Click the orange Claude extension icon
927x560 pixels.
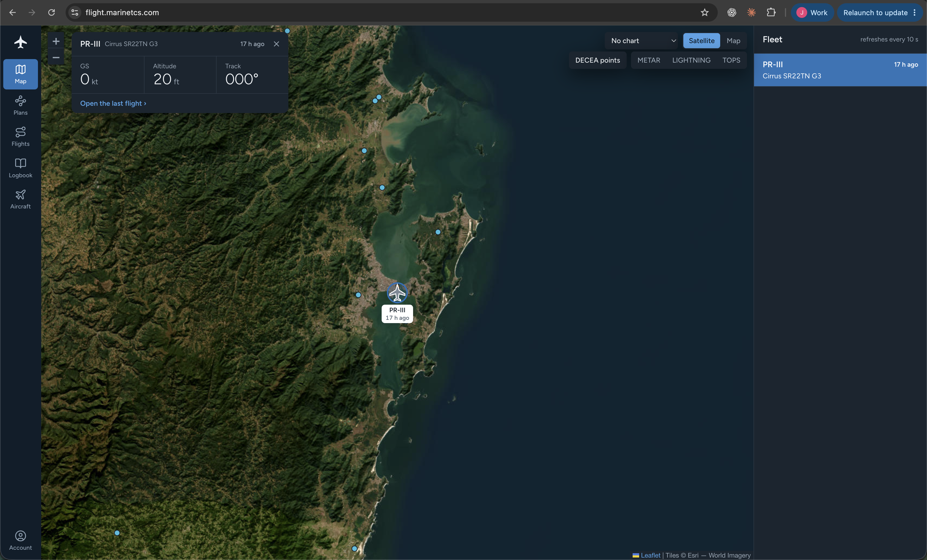click(x=751, y=12)
